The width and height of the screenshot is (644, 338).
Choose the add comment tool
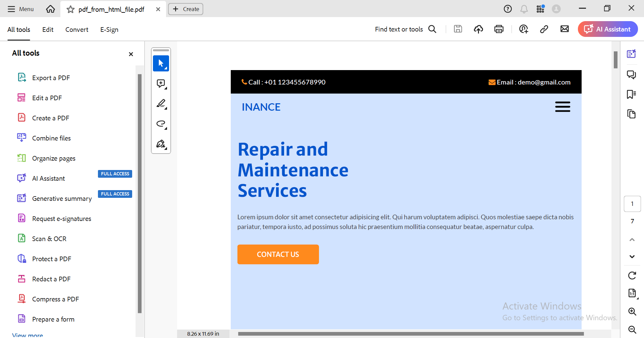pyautogui.click(x=161, y=83)
